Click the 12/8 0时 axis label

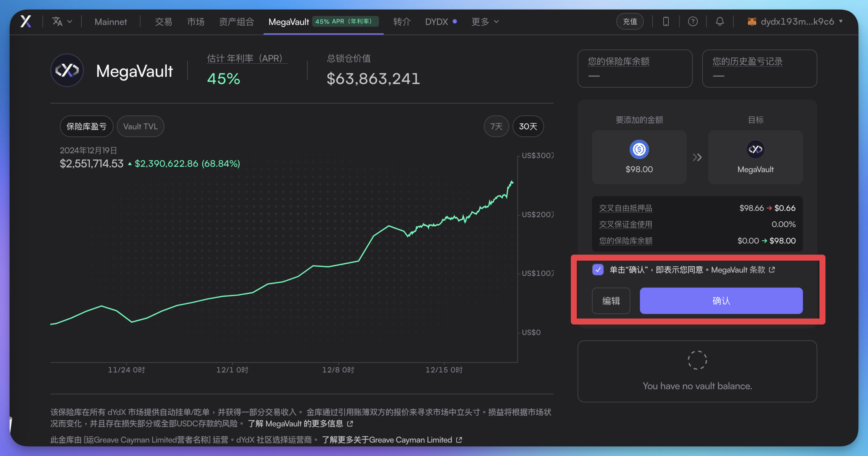tap(338, 370)
